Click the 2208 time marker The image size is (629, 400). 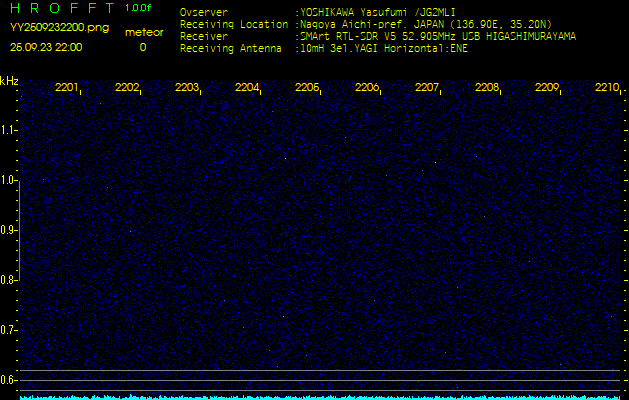pyautogui.click(x=487, y=88)
